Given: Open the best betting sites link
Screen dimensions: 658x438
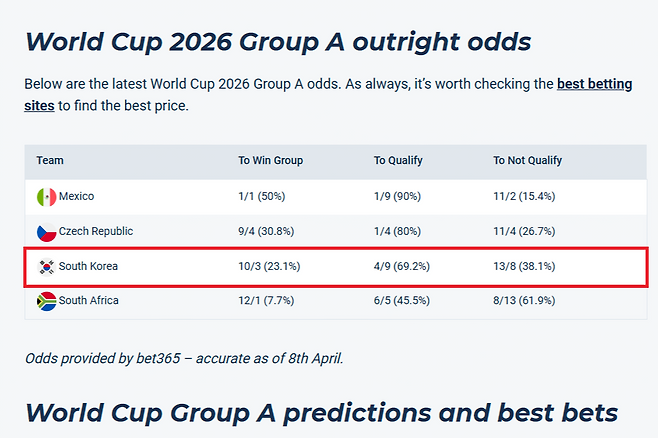Looking at the screenshot, I should point(594,84).
